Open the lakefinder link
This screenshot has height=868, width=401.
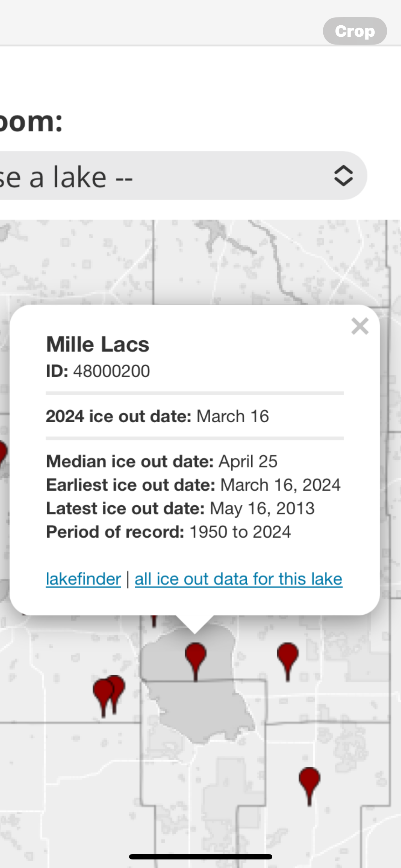coord(83,579)
